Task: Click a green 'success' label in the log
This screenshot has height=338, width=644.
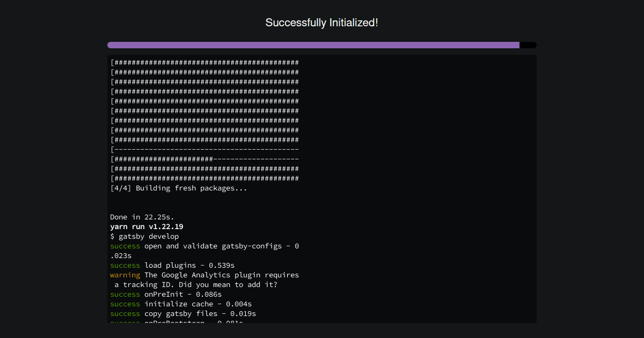Action: click(125, 246)
